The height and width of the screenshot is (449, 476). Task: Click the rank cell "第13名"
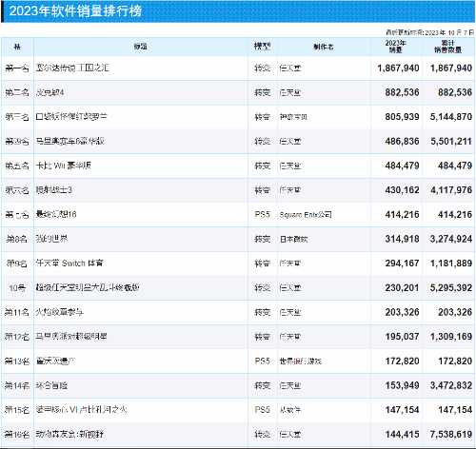[x=17, y=361]
